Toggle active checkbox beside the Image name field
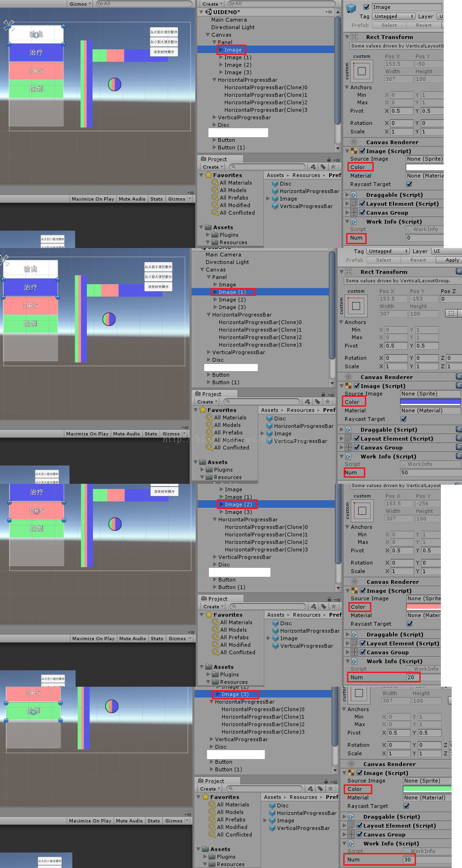This screenshot has height=868, width=462. [x=366, y=7]
